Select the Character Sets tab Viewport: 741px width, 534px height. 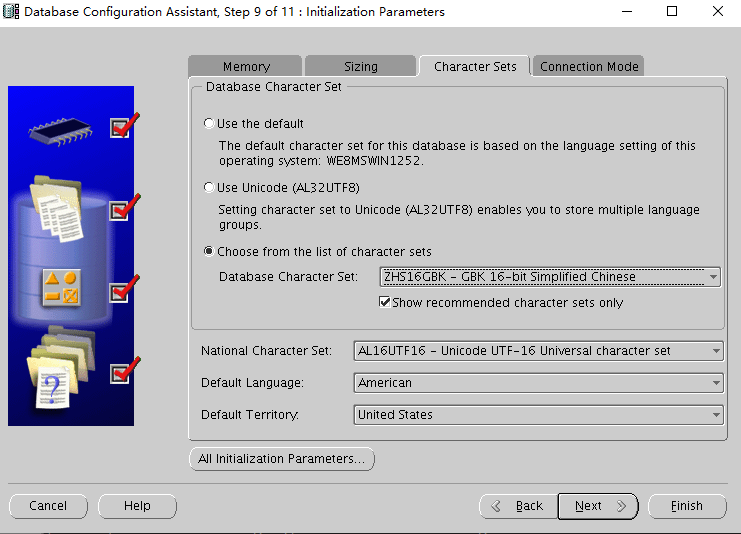475,66
